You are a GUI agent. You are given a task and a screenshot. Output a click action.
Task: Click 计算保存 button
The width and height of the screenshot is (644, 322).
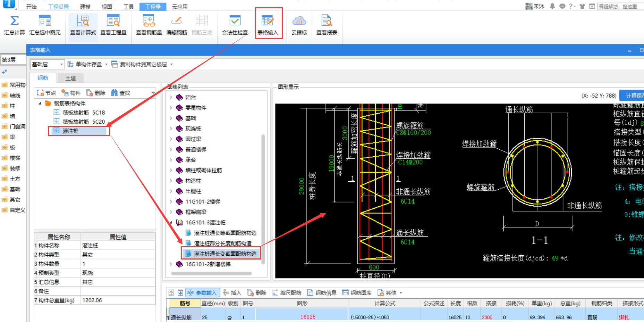click(x=632, y=96)
